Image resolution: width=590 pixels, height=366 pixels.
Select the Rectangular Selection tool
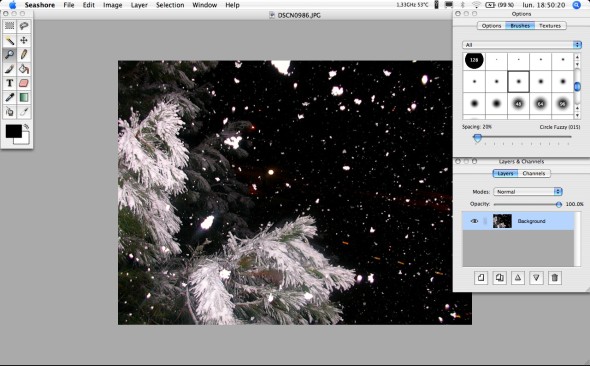pos(9,26)
